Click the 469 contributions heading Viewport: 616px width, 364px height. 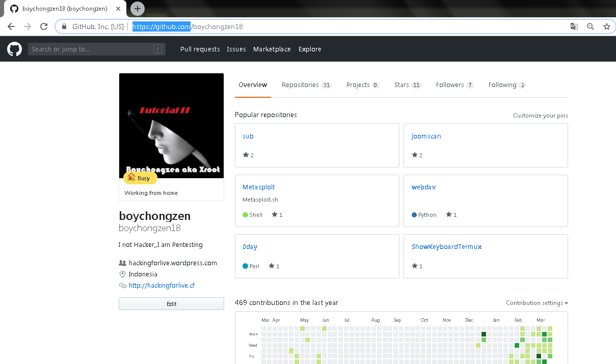tap(286, 303)
